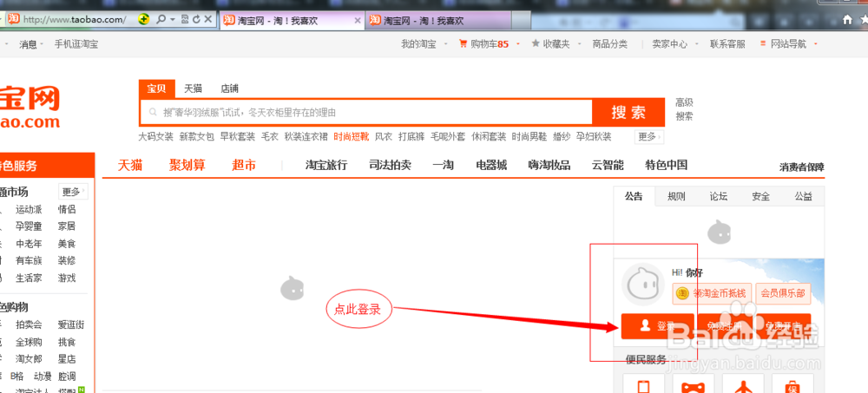
Task: Open 聚划算 in the main navigation
Action: pos(187,165)
